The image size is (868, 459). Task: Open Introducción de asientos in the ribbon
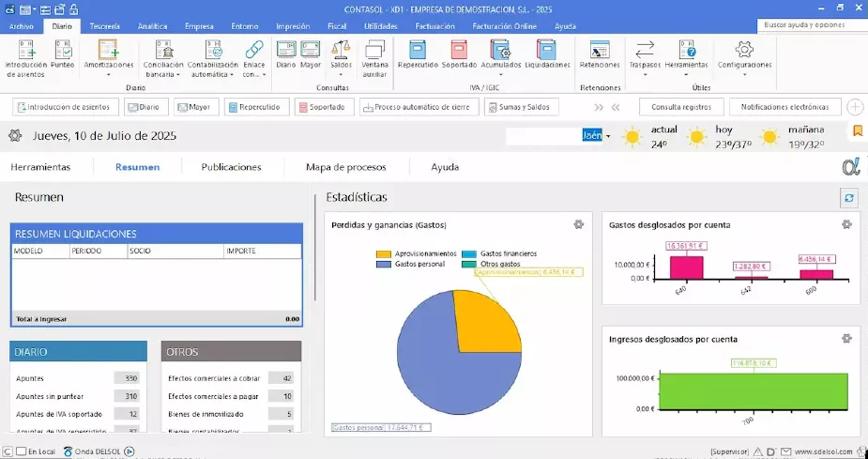(x=25, y=54)
